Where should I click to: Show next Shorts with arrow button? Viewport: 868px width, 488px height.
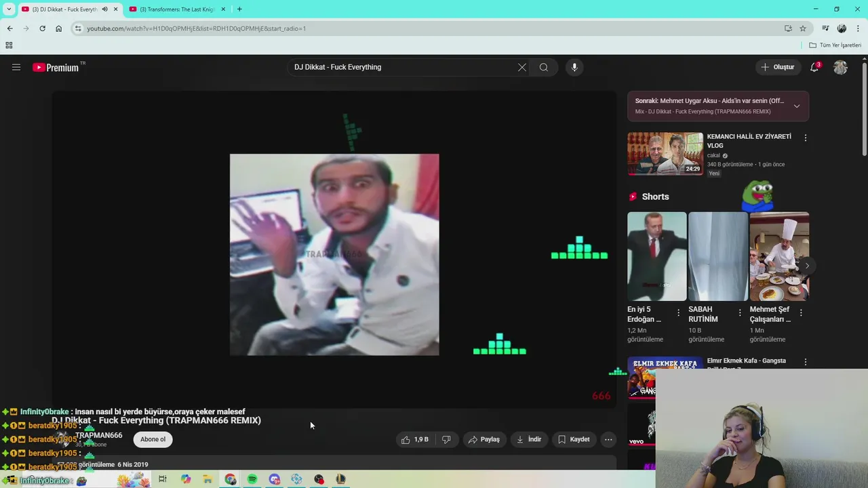point(807,266)
